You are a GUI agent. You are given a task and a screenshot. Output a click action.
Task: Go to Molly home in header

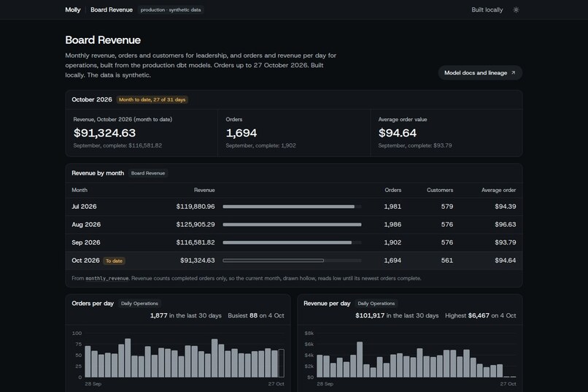73,9
